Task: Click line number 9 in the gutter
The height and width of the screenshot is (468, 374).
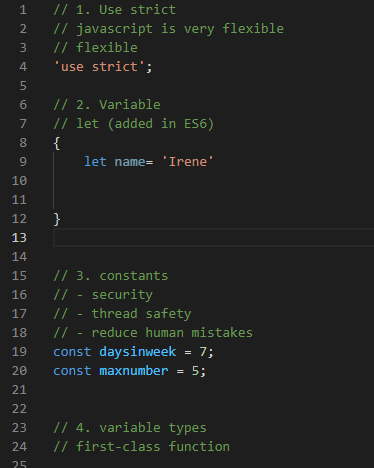Action: [23, 162]
